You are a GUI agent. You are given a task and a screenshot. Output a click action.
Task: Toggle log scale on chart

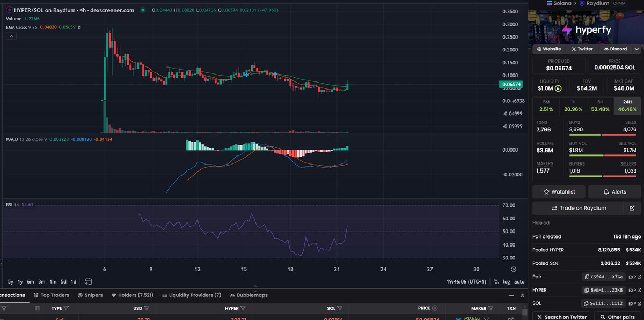point(507,281)
